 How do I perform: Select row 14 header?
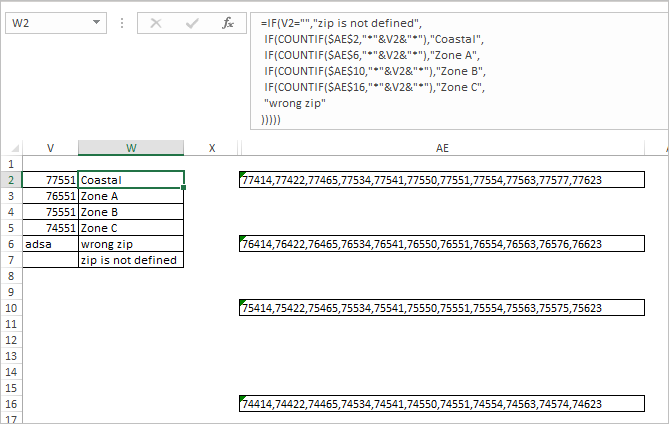11,372
